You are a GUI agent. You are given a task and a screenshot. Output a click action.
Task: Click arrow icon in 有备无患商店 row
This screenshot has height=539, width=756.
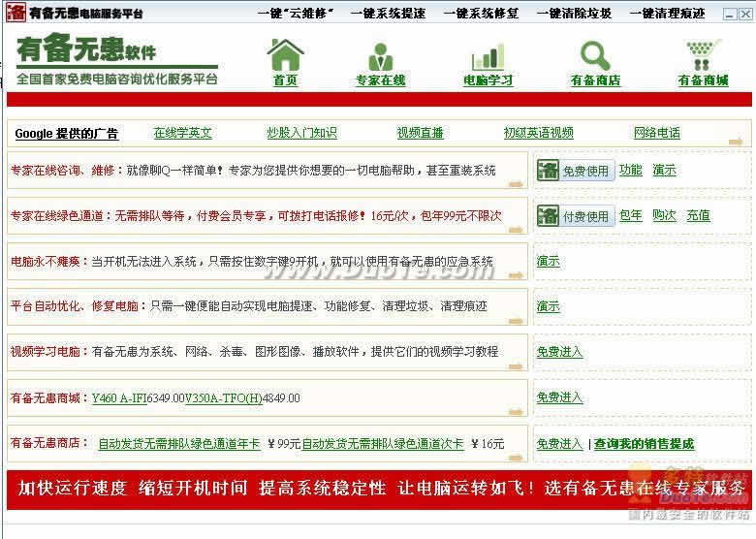pos(516,457)
